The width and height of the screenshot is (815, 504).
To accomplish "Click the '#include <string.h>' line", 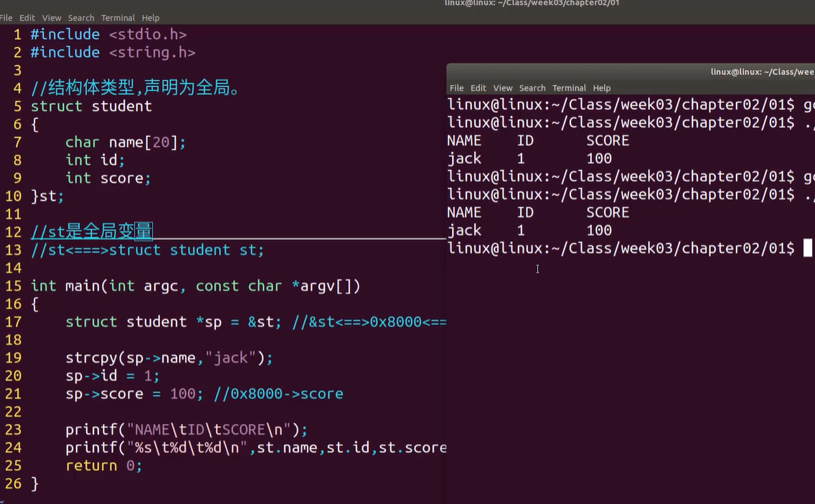I will (x=113, y=52).
